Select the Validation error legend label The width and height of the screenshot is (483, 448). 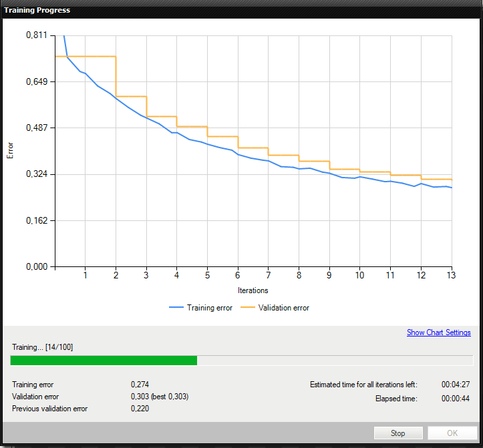(x=284, y=308)
